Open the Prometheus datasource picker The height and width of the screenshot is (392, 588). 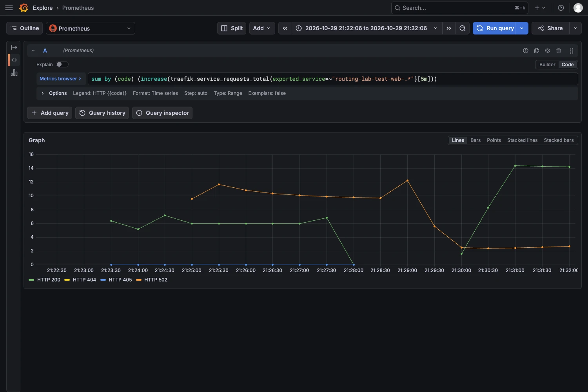91,28
